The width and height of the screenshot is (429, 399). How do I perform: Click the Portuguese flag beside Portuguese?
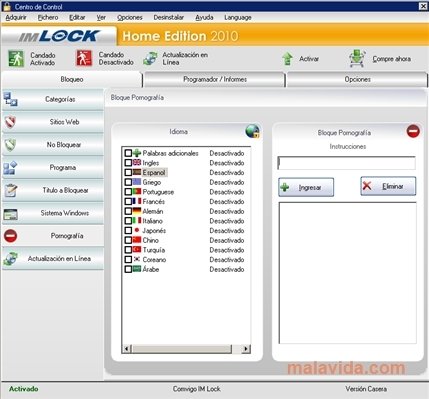137,192
